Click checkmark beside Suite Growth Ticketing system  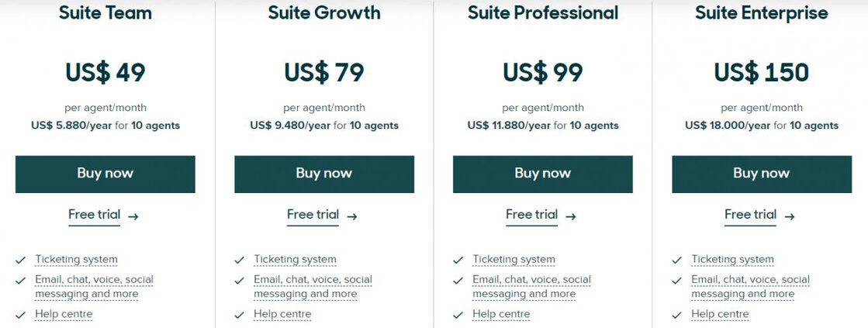[x=239, y=261]
